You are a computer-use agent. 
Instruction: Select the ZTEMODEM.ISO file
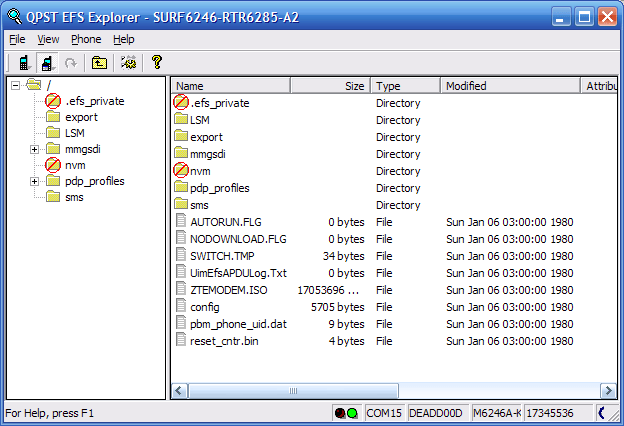[x=228, y=290]
